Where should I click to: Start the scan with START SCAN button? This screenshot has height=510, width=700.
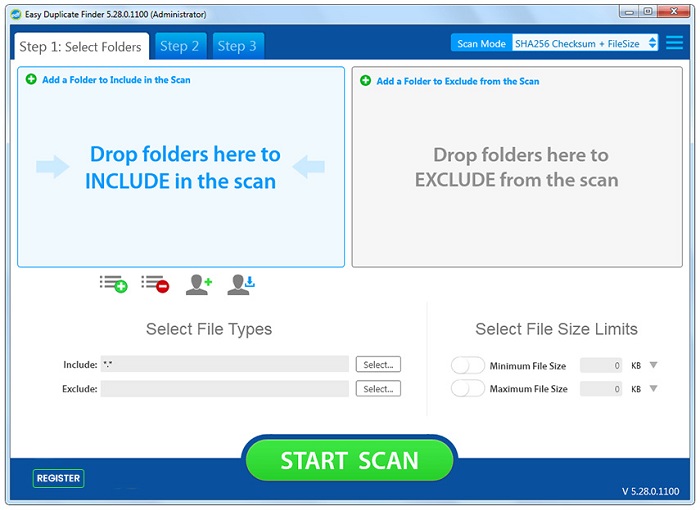[350, 460]
